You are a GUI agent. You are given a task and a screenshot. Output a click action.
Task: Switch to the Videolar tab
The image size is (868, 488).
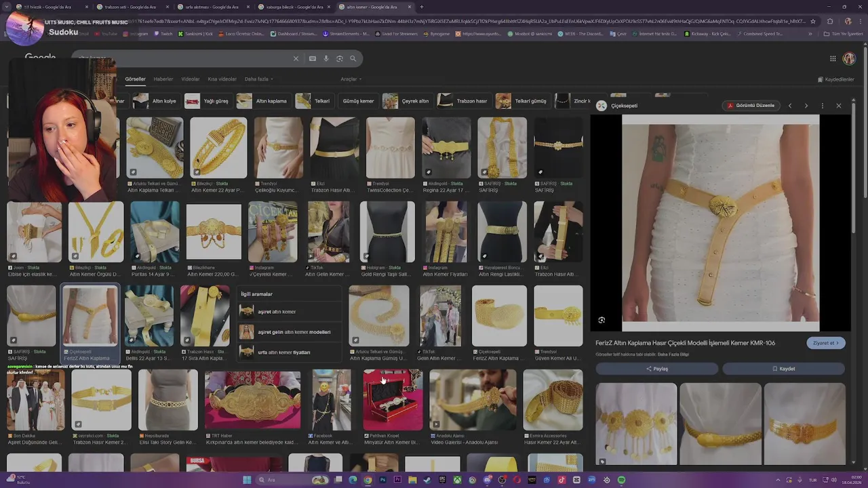(191, 79)
